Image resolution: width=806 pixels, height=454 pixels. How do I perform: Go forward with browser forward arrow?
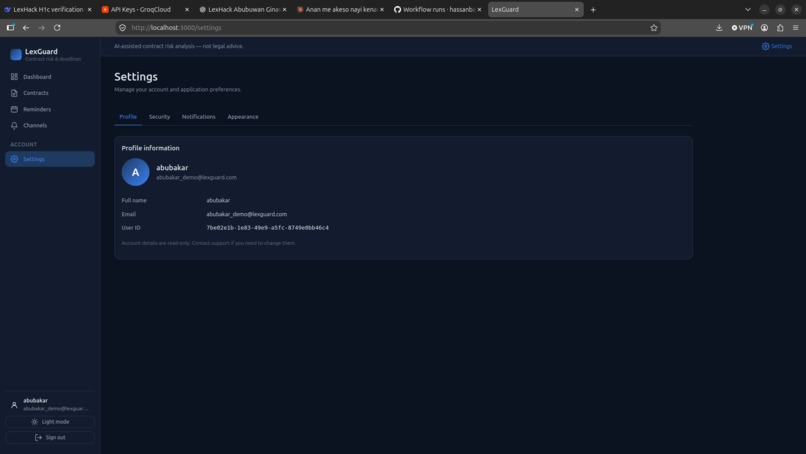(x=42, y=28)
